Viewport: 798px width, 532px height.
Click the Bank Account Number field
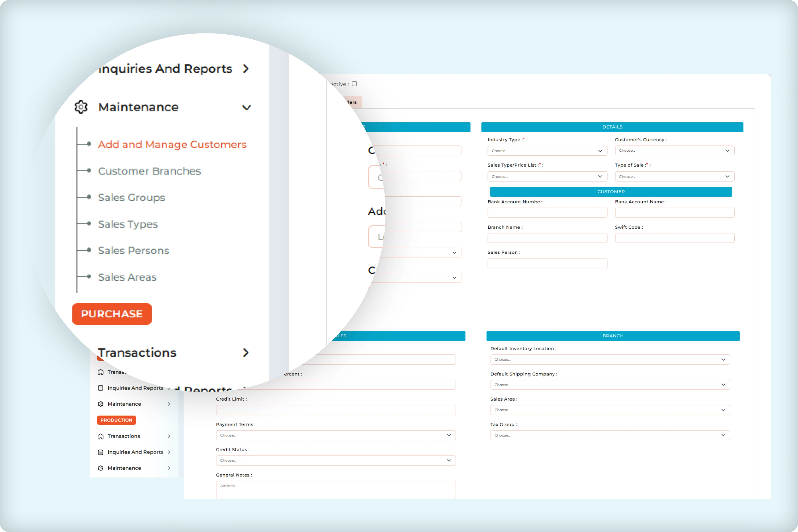point(547,213)
